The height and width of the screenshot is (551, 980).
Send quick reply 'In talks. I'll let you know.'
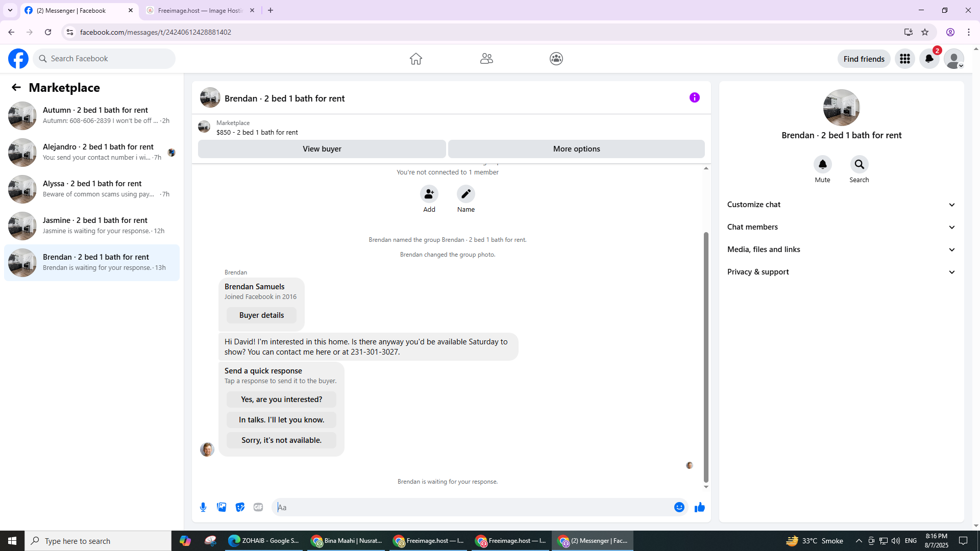pos(282,420)
